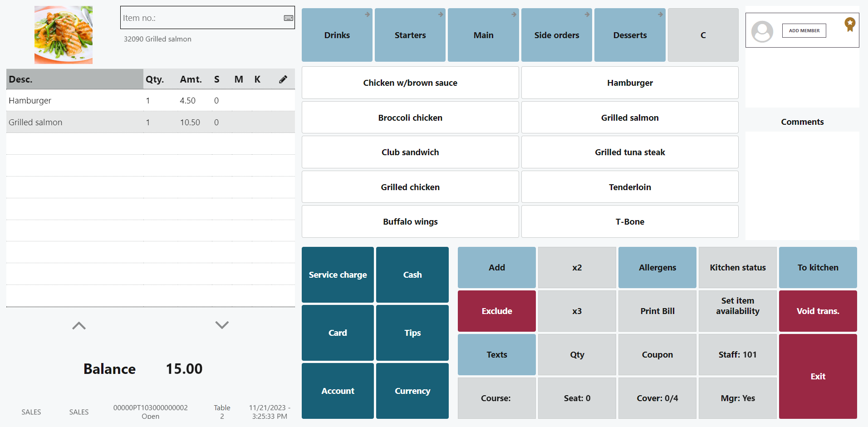Click the pencil edit icon in table header

click(283, 79)
